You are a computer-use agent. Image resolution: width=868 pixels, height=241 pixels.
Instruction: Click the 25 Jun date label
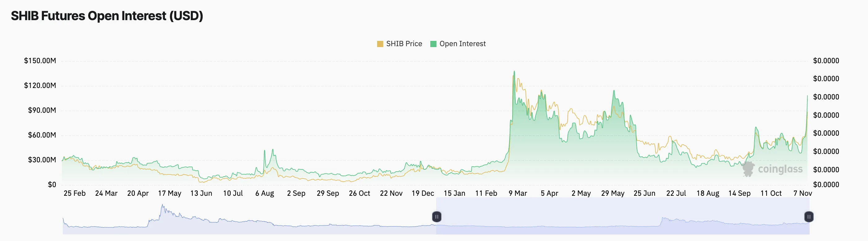click(x=645, y=193)
